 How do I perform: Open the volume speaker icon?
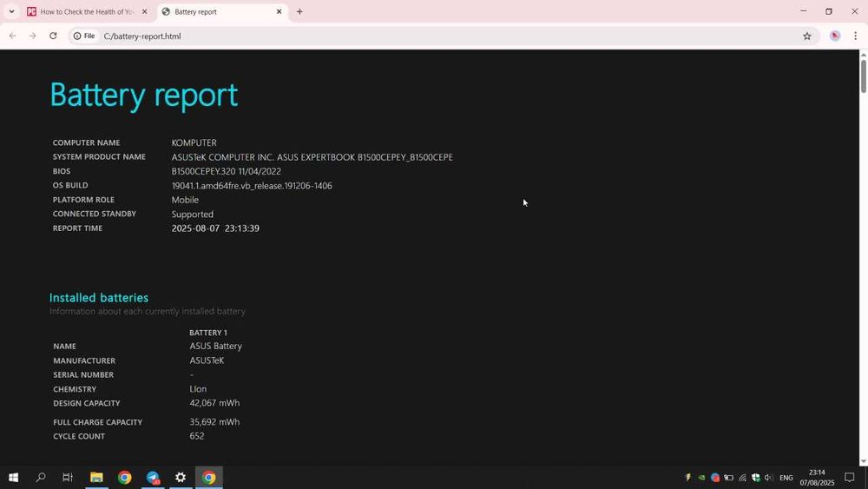(768, 478)
